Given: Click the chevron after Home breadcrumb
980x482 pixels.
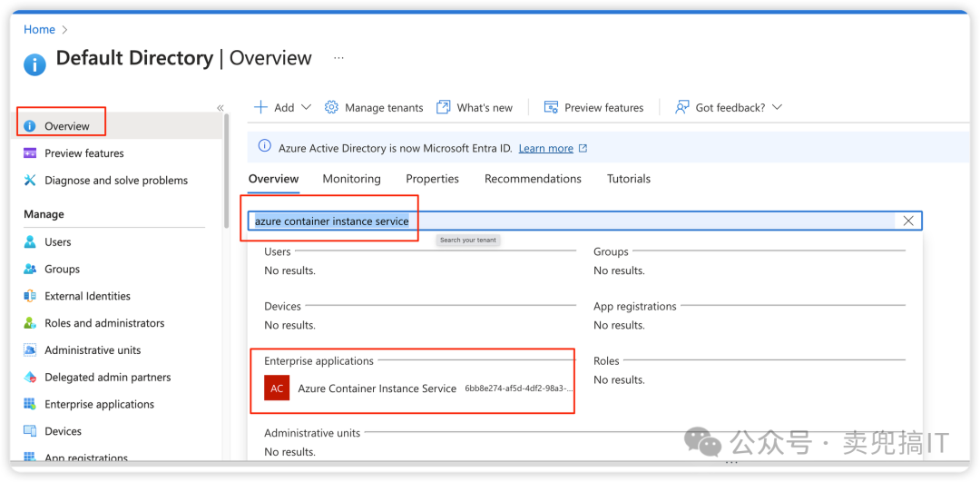Looking at the screenshot, I should point(65,29).
